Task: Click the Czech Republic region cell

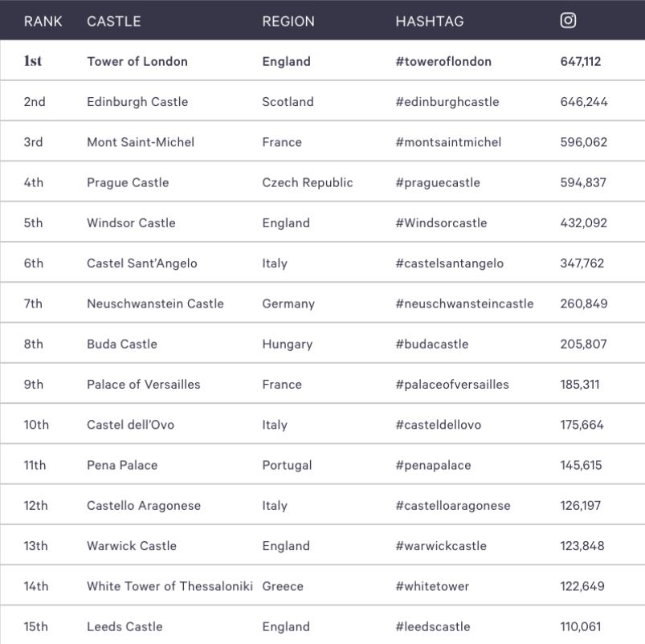Action: pyautogui.click(x=308, y=183)
